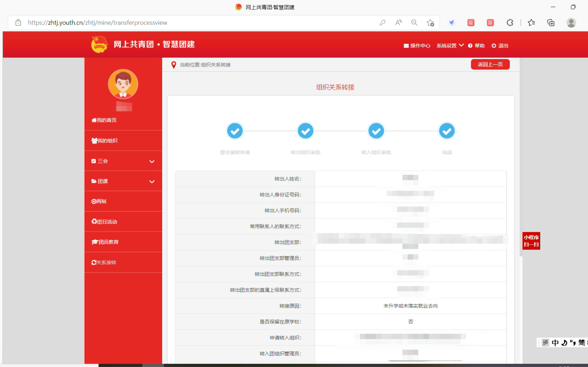Toggle the 中 Chinese input mode
The width and height of the screenshot is (588, 367).
pos(555,342)
